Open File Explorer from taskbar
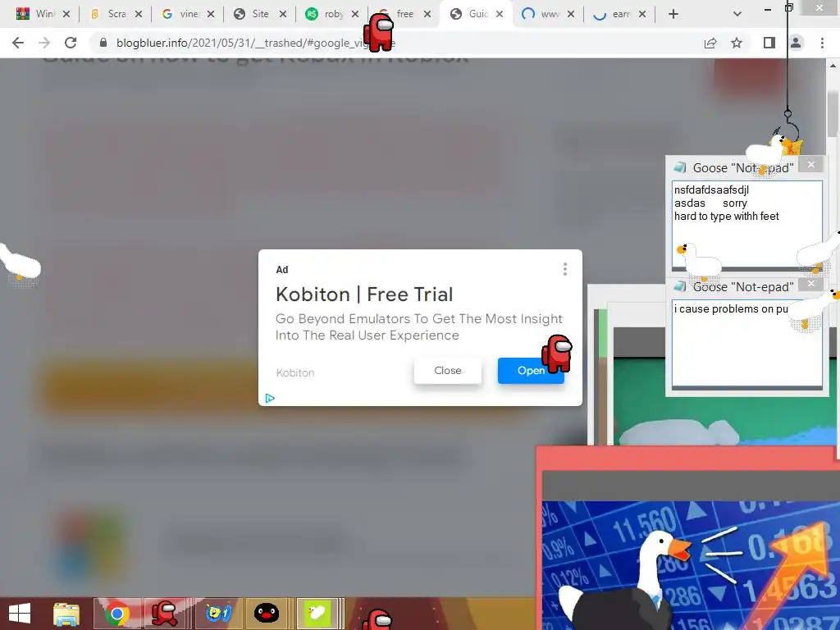The image size is (840, 630). coord(66,614)
